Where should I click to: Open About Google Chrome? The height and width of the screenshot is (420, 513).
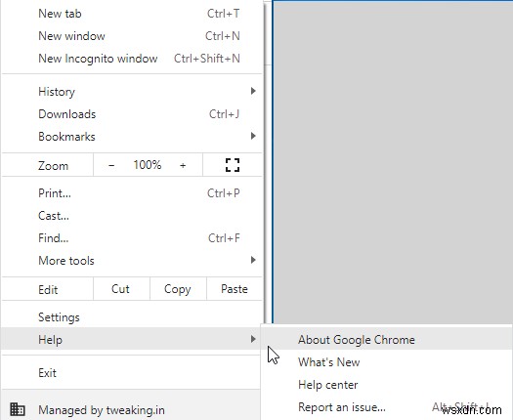386,340
